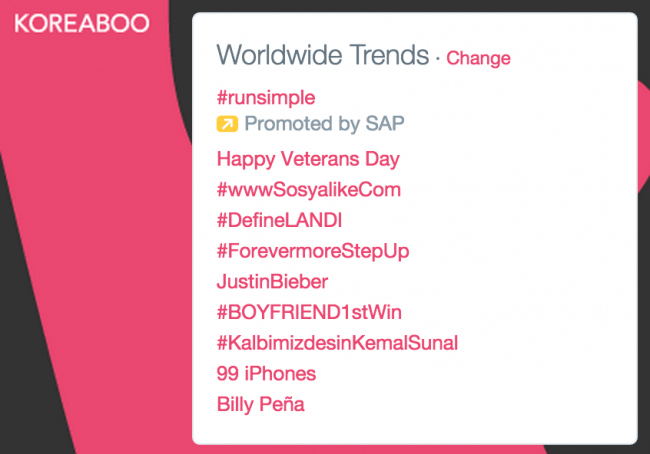This screenshot has height=454, width=650.
Task: Open the Happy Veterans Day trend
Action: 308,159
